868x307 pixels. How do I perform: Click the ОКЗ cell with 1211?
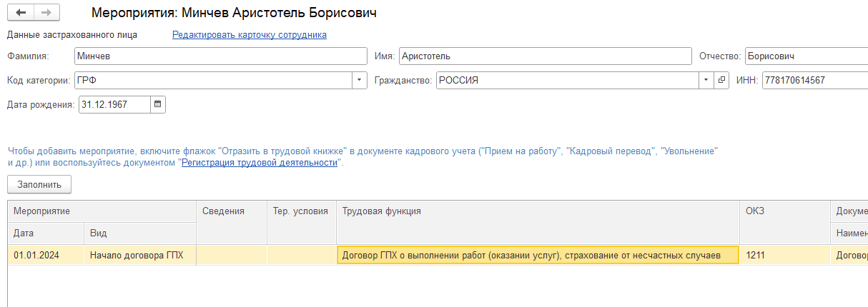pos(784,255)
